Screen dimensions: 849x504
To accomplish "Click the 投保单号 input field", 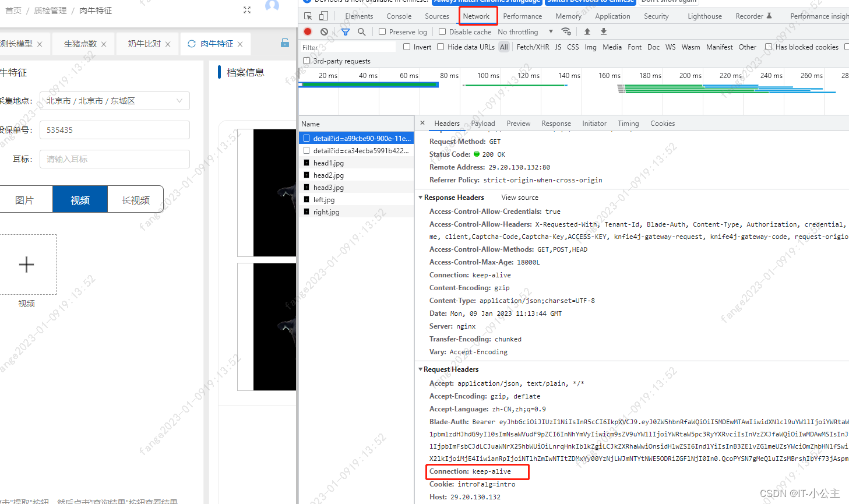I will [115, 130].
